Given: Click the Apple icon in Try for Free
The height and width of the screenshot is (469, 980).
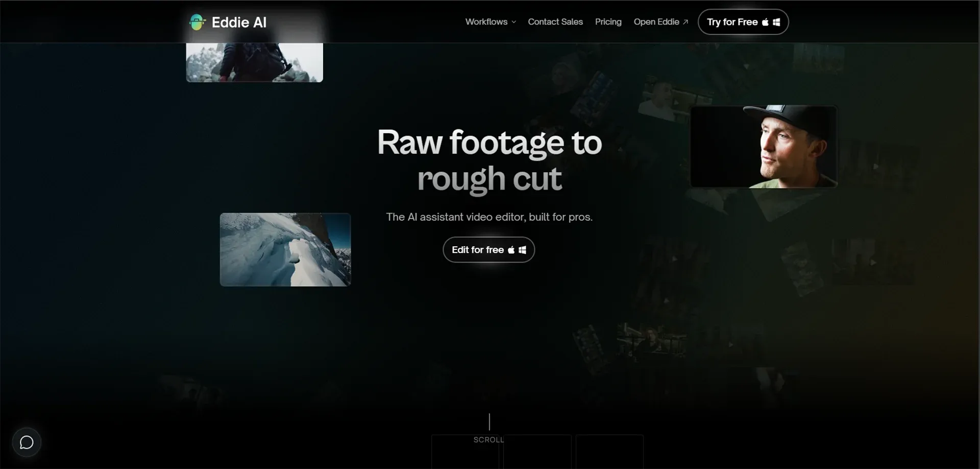Looking at the screenshot, I should click(765, 22).
